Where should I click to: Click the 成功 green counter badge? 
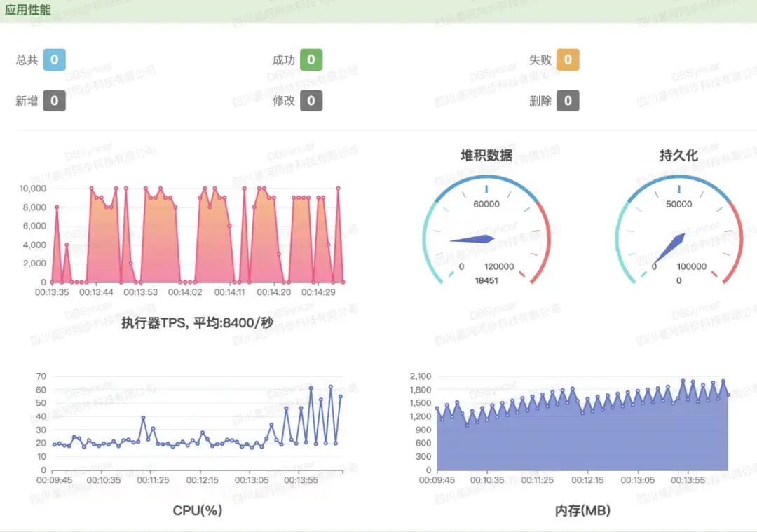[x=310, y=60]
